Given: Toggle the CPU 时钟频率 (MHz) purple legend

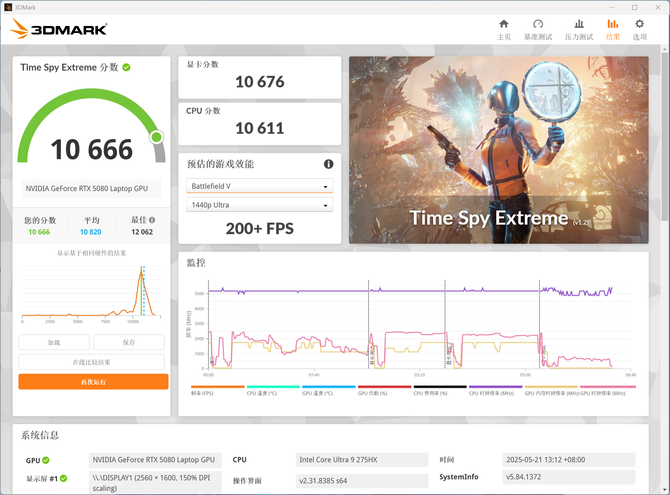Looking at the screenshot, I should tap(495, 390).
